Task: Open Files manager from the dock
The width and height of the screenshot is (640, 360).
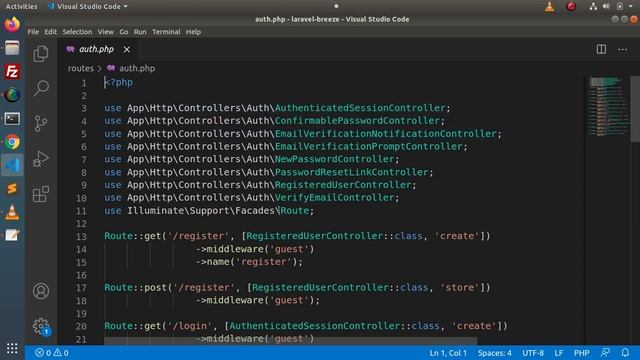Action: click(x=12, y=48)
